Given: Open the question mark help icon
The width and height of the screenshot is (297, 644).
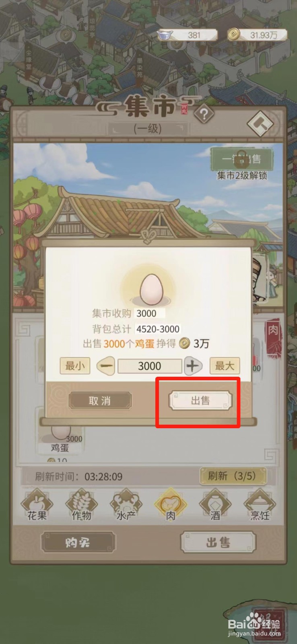Looking at the screenshot, I should [204, 115].
